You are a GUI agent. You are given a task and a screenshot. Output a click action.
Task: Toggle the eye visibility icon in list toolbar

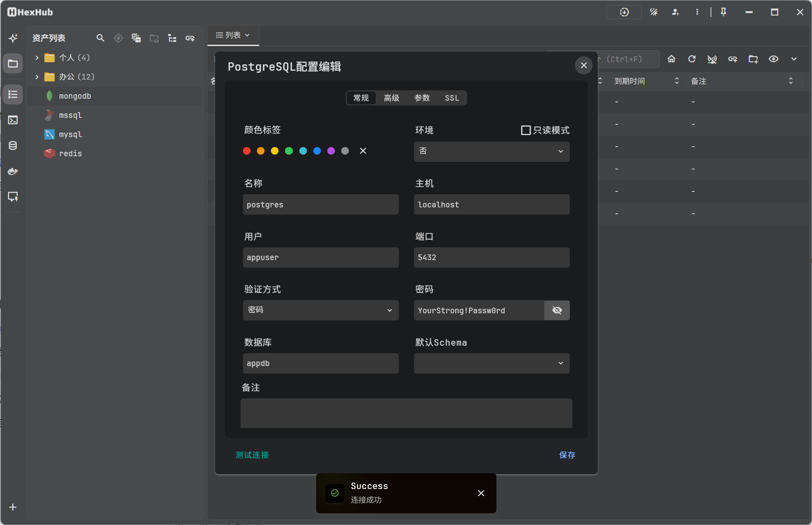774,59
